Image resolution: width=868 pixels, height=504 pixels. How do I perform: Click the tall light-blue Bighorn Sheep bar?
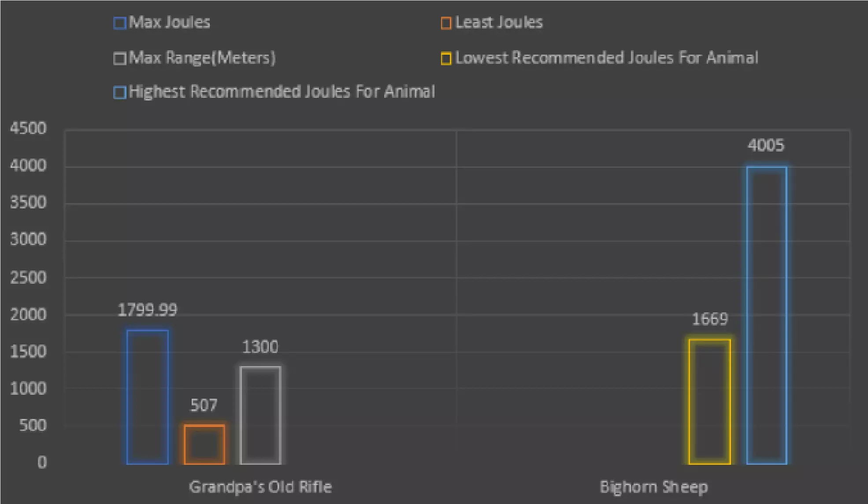(767, 315)
